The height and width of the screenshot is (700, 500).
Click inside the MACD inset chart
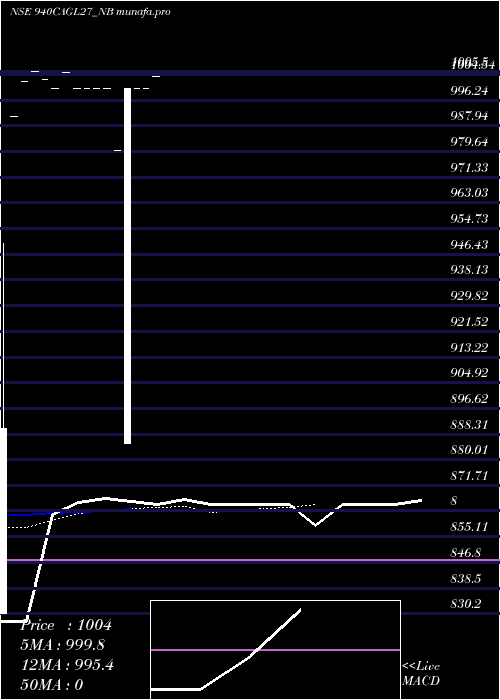click(275, 650)
